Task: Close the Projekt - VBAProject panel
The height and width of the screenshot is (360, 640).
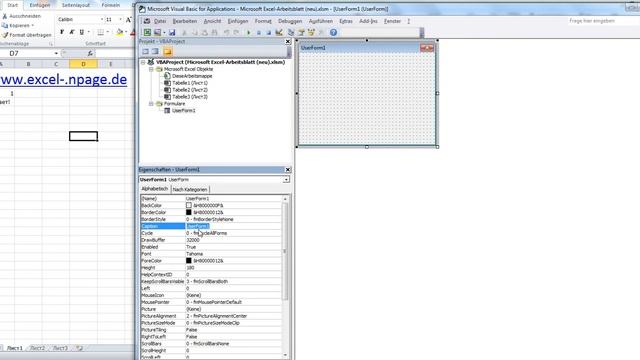Action: (x=288, y=41)
